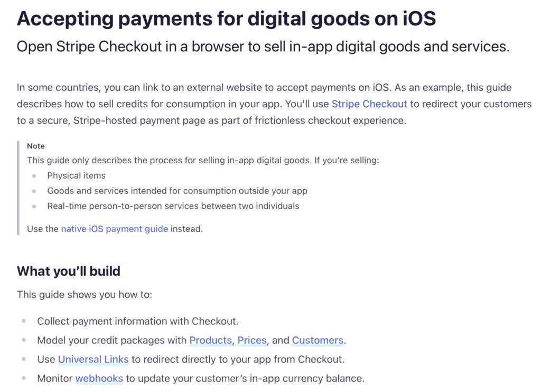The height and width of the screenshot is (392, 541).
Task: Follow the native iOS payment guide link
Action: [115, 229]
